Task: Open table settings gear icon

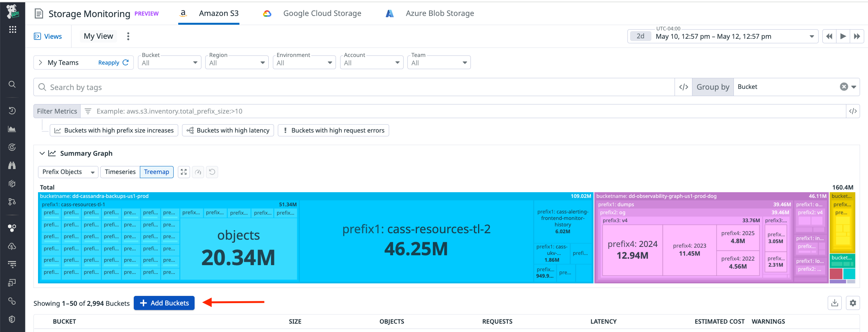Action: 853,303
